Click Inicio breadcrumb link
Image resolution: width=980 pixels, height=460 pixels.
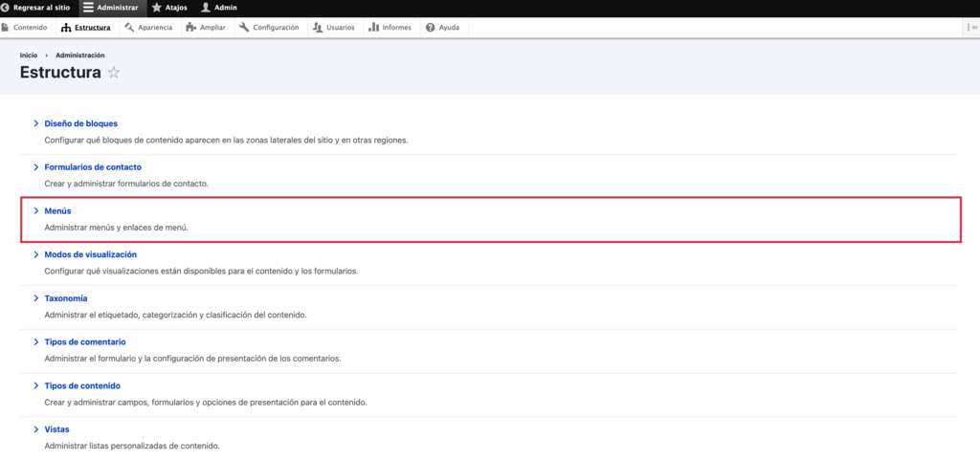[29, 55]
